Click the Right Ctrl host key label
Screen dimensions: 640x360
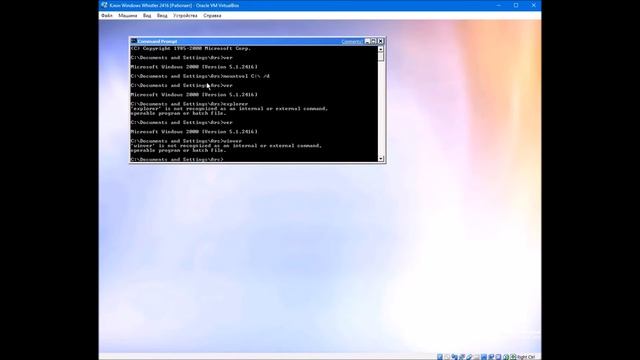pyautogui.click(x=526, y=357)
